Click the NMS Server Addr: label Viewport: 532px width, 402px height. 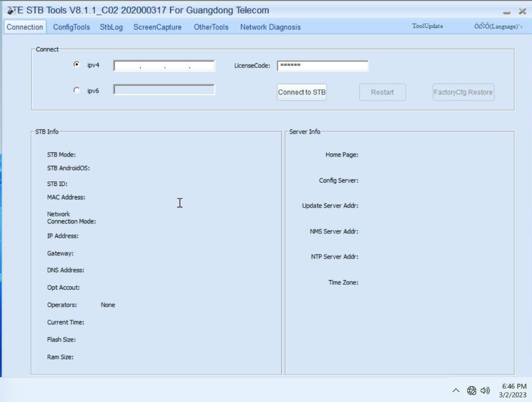[334, 231]
